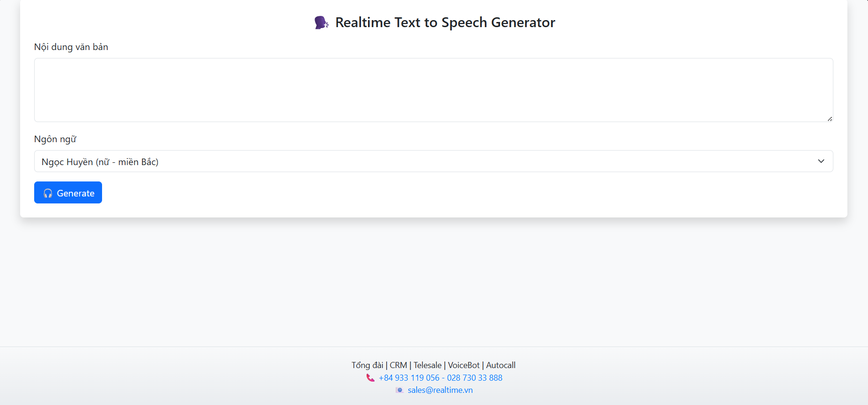Click the speaking head icon beside the title
This screenshot has width=868, height=405.
click(x=321, y=22)
